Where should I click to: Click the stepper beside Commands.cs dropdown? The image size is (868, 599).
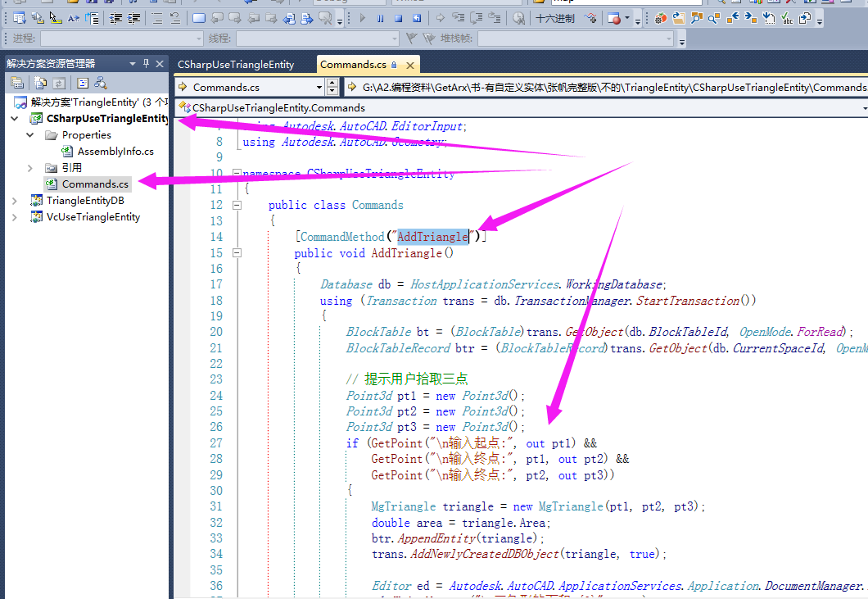(332, 87)
